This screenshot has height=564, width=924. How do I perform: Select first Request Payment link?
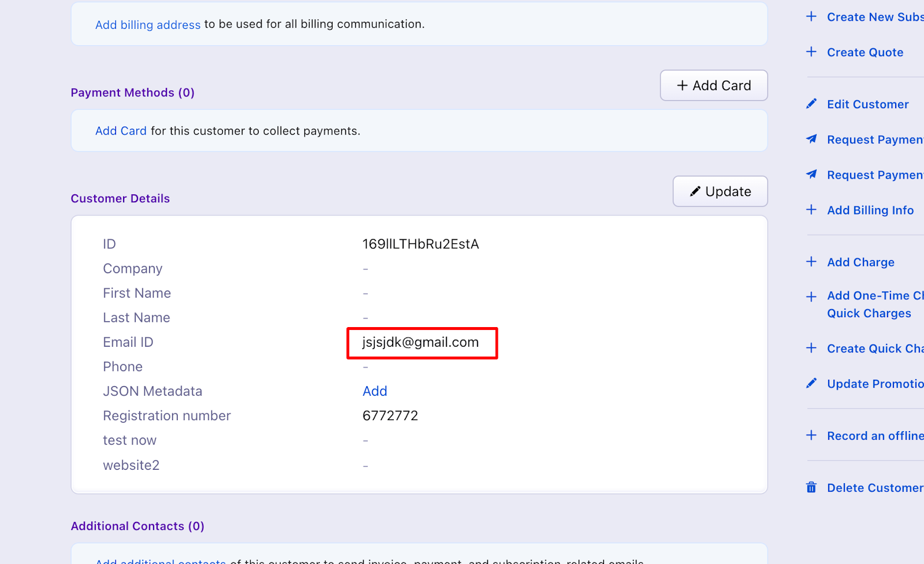(x=875, y=140)
